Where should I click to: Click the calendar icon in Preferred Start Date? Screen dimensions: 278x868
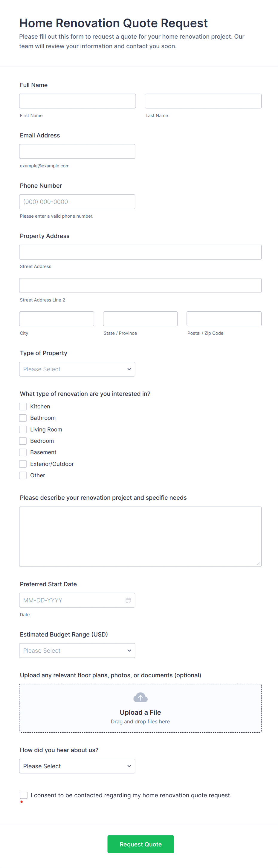click(x=128, y=600)
